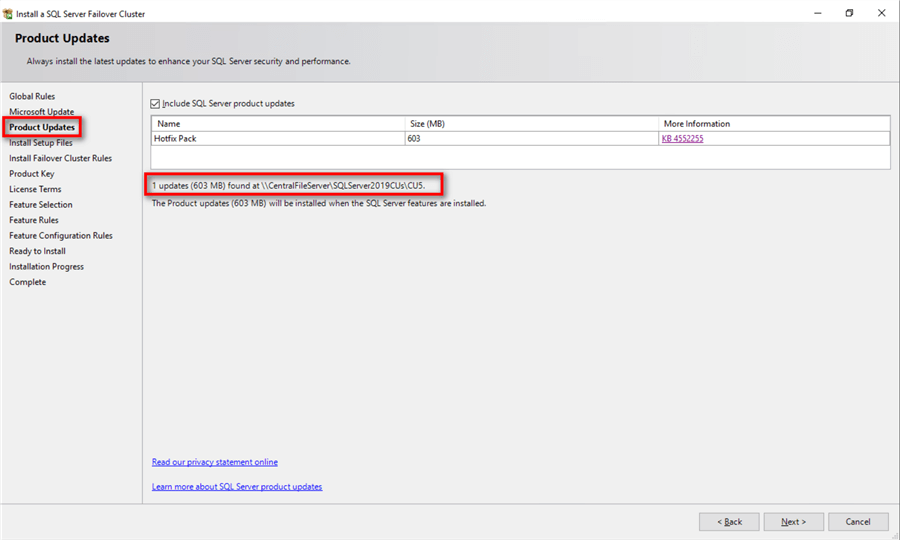Click the updates found at CentralFileServer text
Viewport: 900px width, 540px height.
pos(289,186)
